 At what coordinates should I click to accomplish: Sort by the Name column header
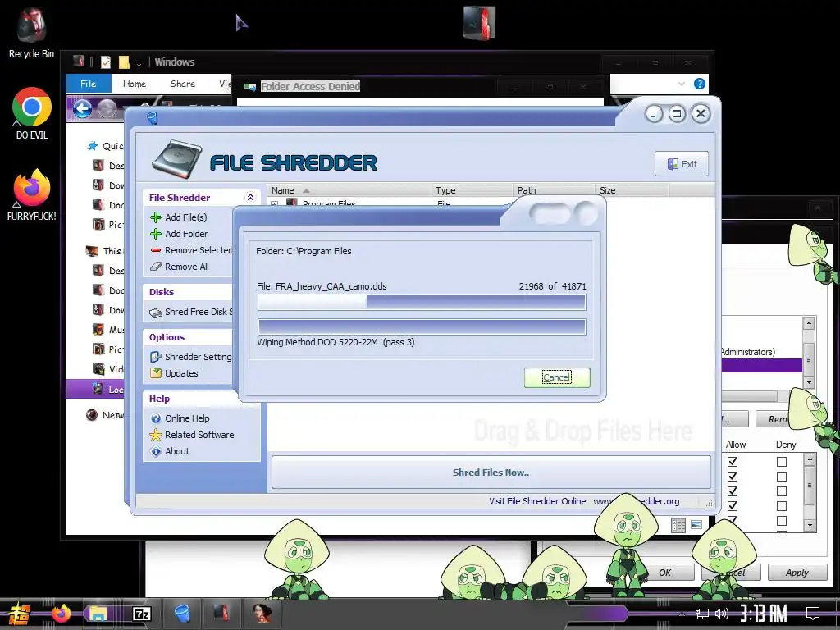pos(349,190)
